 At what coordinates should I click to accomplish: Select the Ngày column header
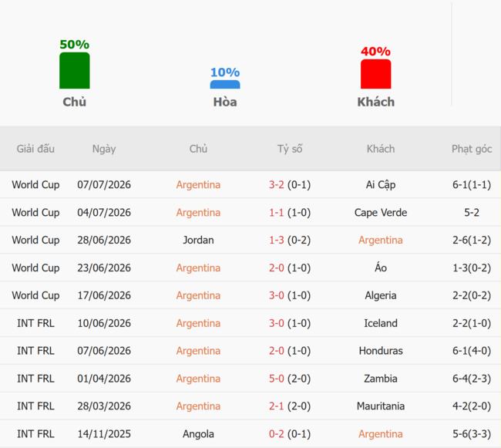tap(104, 149)
